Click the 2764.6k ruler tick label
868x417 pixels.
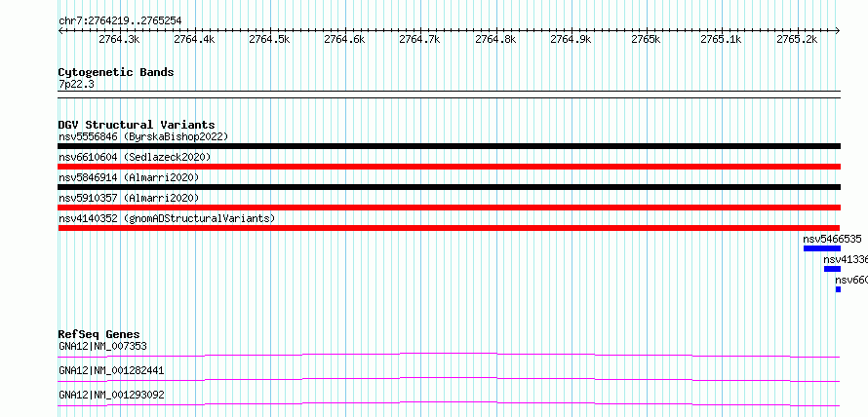[344, 39]
